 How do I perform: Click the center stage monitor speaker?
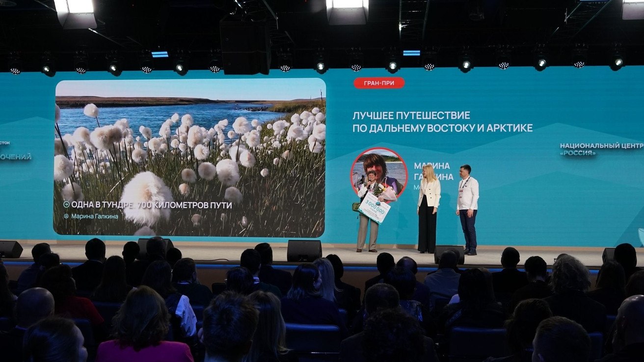(304, 250)
